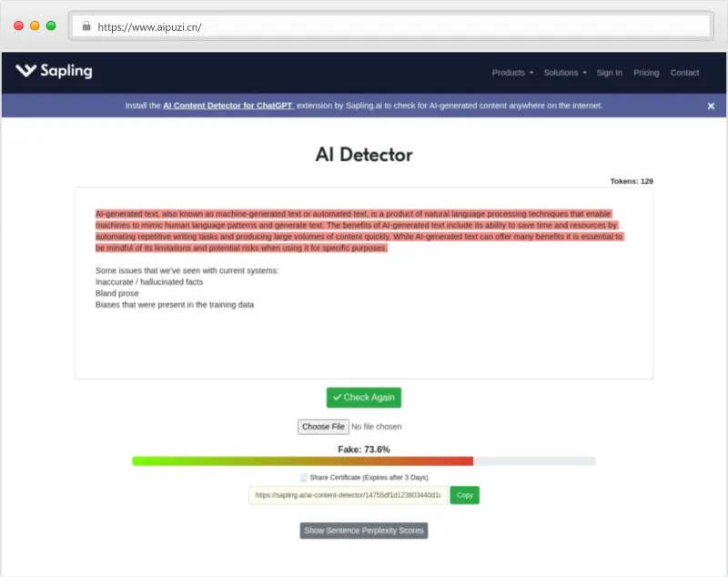Click the certificate URL input field
728x577 pixels.
click(348, 495)
